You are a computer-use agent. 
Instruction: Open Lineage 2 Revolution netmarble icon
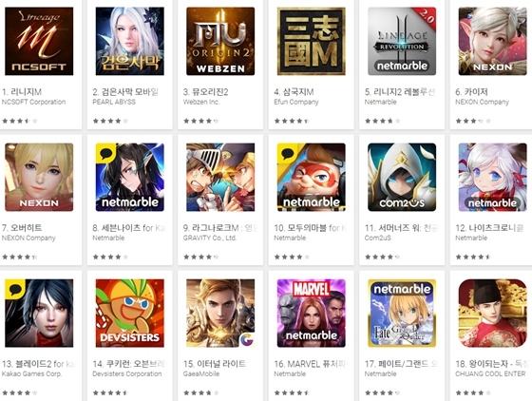(x=402, y=41)
